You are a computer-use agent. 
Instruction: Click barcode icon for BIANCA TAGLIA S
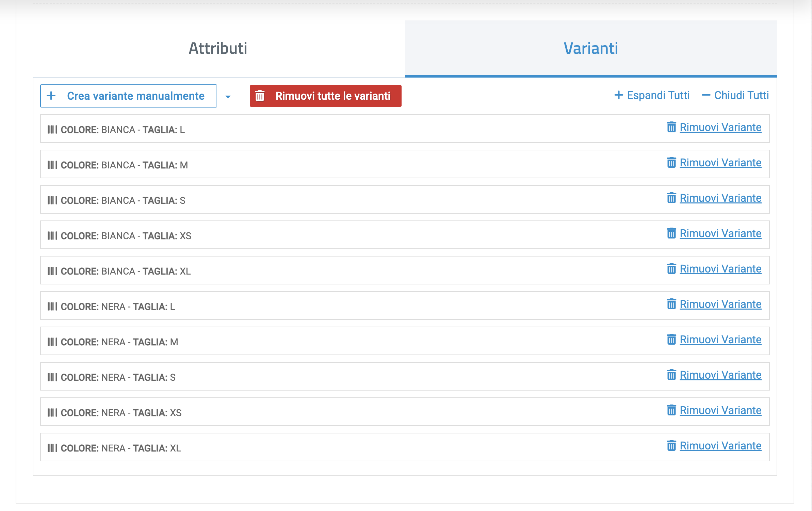(x=52, y=200)
